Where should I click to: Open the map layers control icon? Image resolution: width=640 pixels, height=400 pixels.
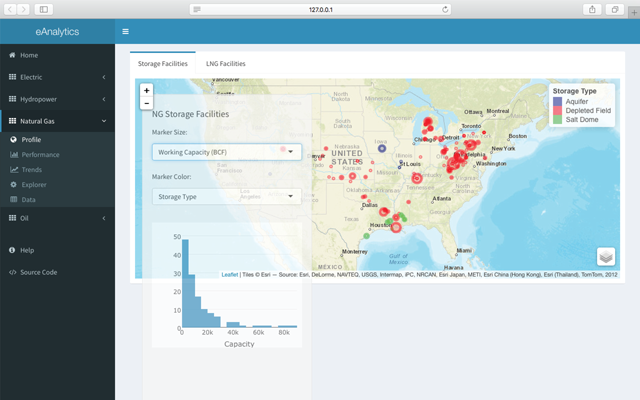pos(606,257)
